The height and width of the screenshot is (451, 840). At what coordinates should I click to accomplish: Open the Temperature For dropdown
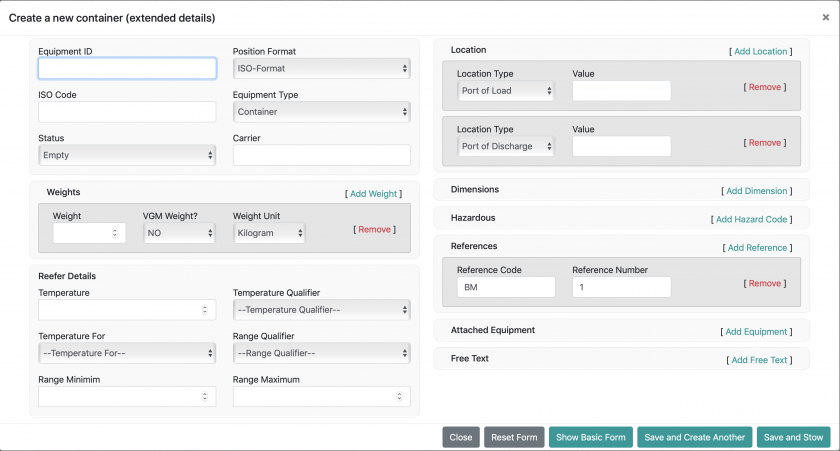pyautogui.click(x=127, y=353)
